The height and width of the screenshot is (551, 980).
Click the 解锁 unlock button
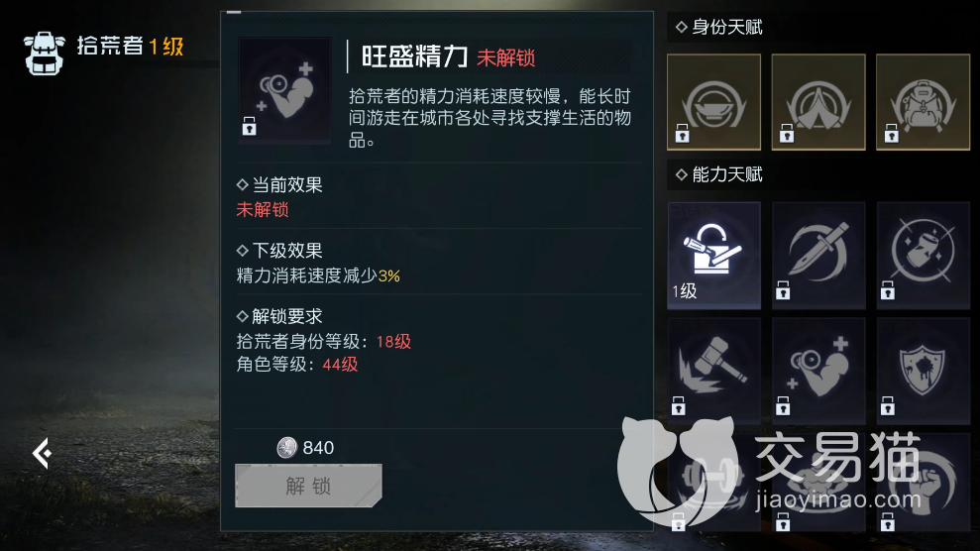coord(308,486)
